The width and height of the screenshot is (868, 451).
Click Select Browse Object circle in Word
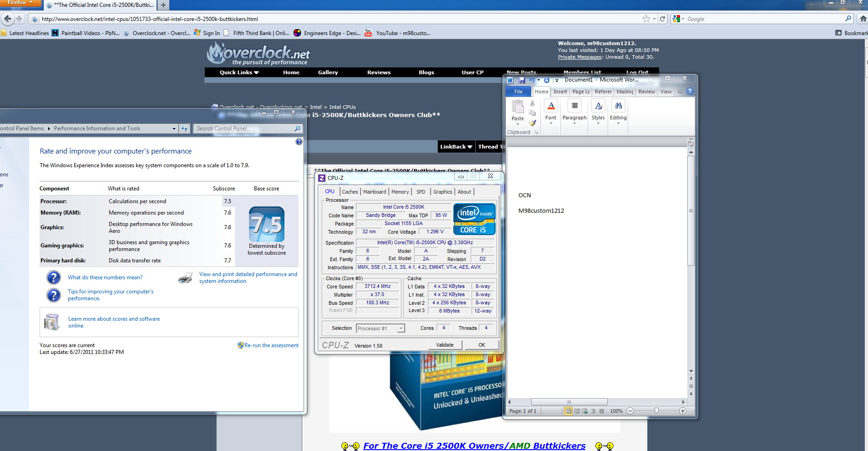click(x=691, y=386)
